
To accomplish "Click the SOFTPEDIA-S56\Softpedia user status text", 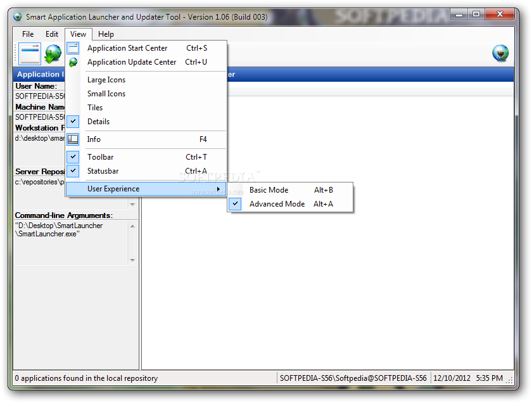I will 353,378.
